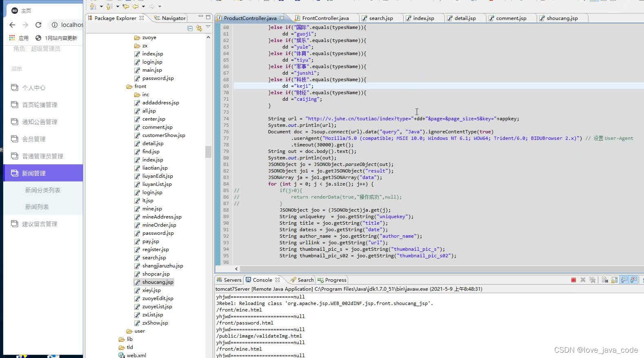Close the Package Explorer view
The image size is (644, 358).
141,18
